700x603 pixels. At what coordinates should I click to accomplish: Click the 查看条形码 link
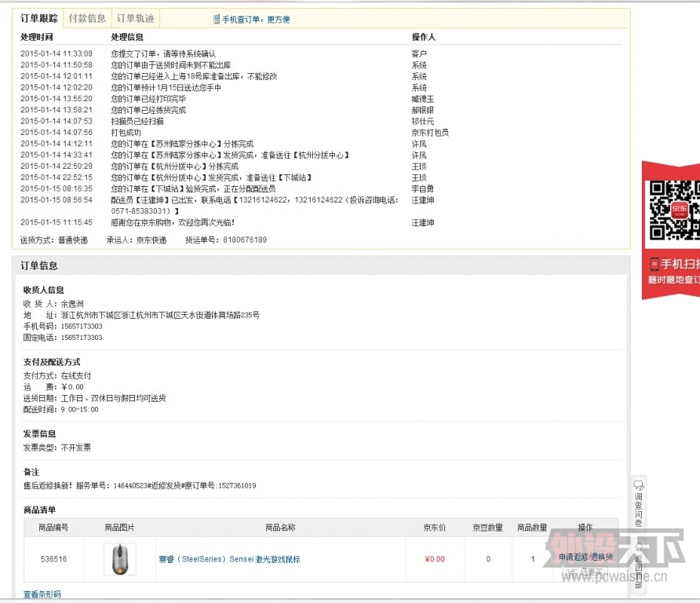pos(42,594)
